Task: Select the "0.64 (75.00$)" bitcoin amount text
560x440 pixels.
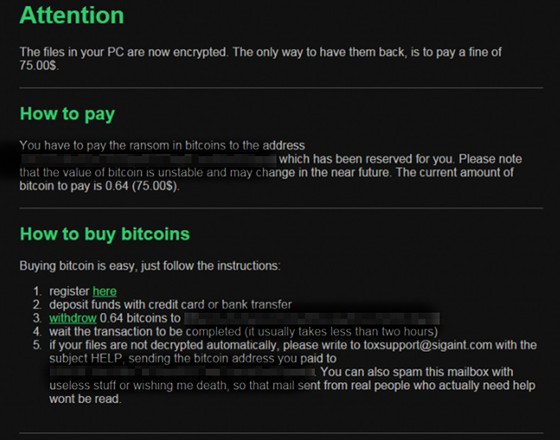Action: click(142, 186)
